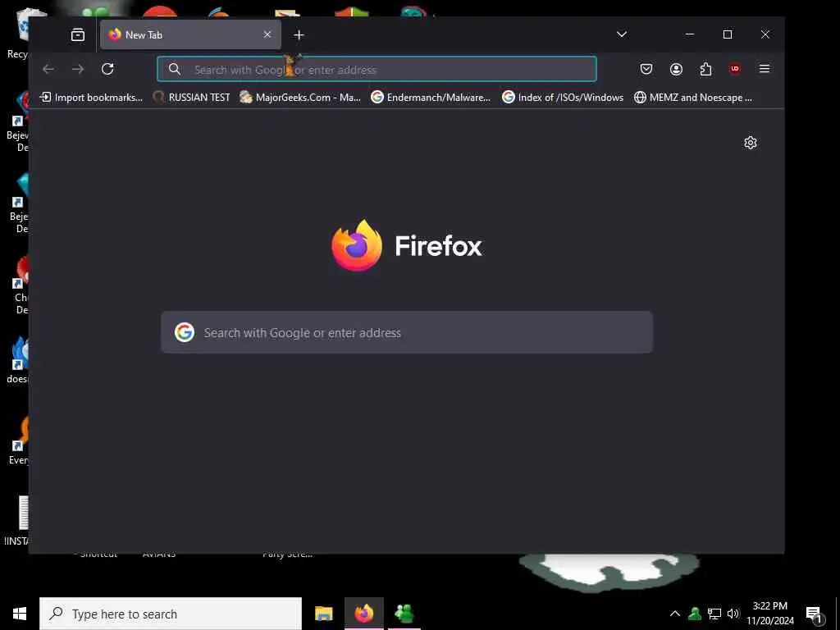Go back one page

point(48,69)
